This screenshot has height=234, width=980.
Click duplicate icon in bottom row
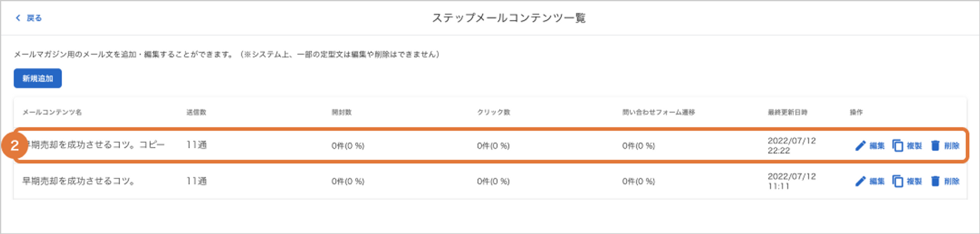[898, 182]
